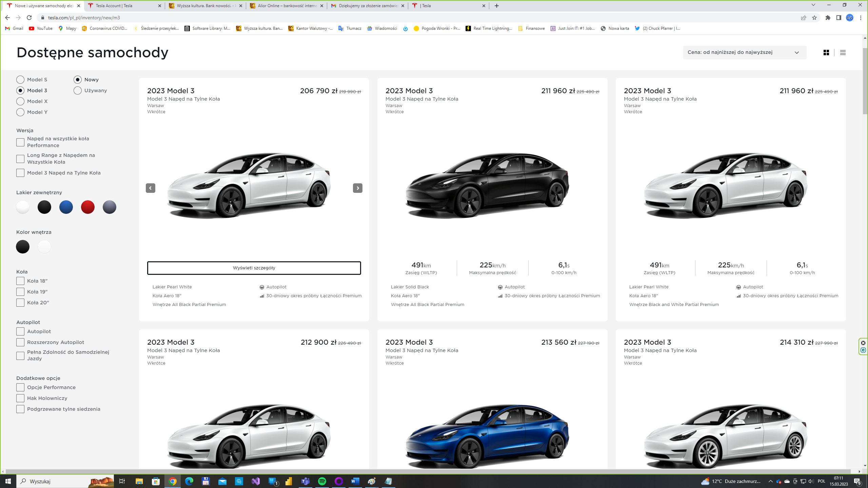The image size is (868, 488).
Task: Go back in browser history
Action: tap(7, 18)
